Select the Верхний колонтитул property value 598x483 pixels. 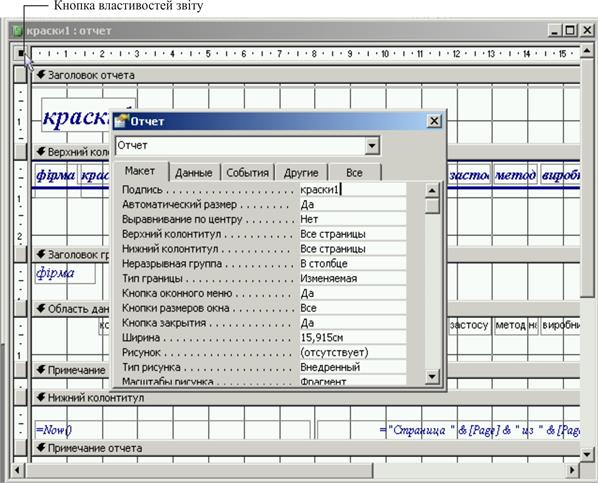(x=353, y=234)
